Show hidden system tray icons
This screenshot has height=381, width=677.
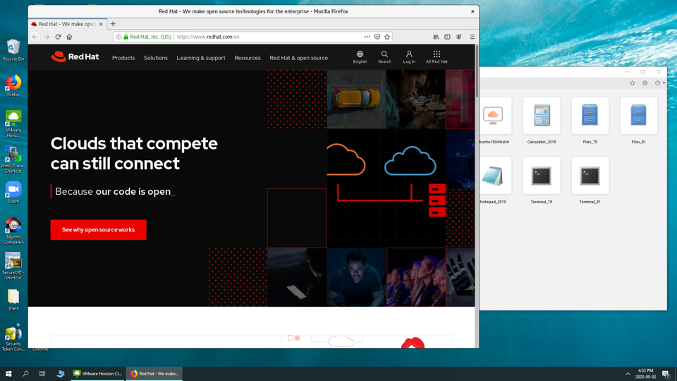(x=627, y=374)
